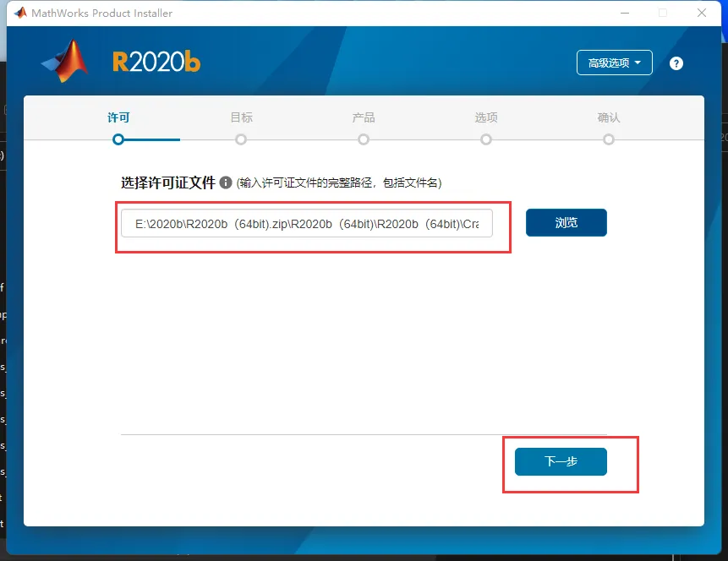Select the 选项 step tab
Image resolution: width=728 pixels, height=561 pixels.
click(x=486, y=117)
